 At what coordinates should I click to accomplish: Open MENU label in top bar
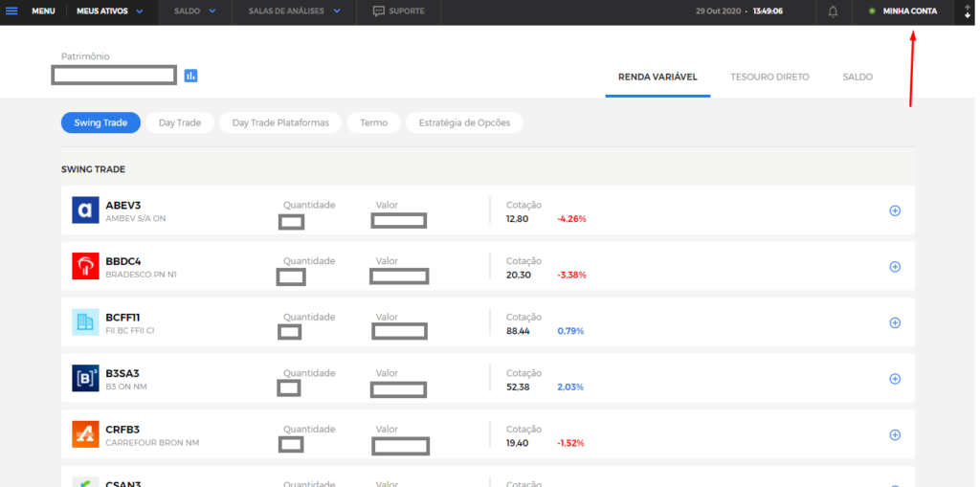(43, 11)
